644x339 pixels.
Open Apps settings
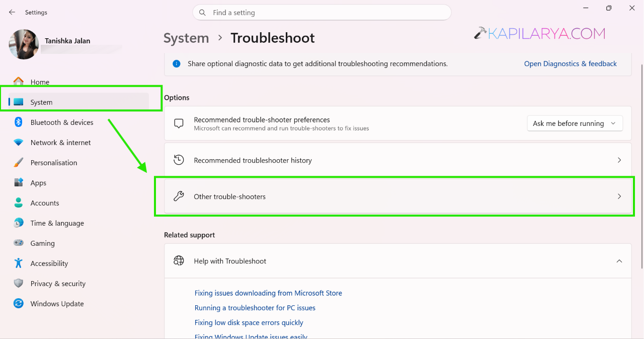point(38,183)
